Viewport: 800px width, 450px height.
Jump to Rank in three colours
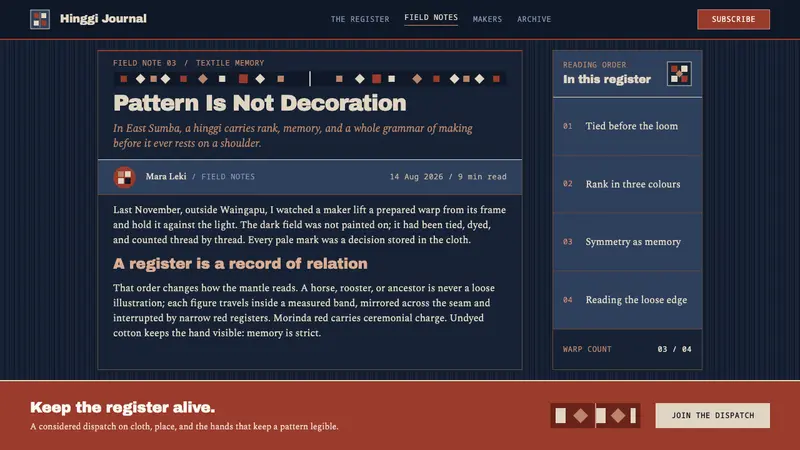pyautogui.click(x=628, y=184)
